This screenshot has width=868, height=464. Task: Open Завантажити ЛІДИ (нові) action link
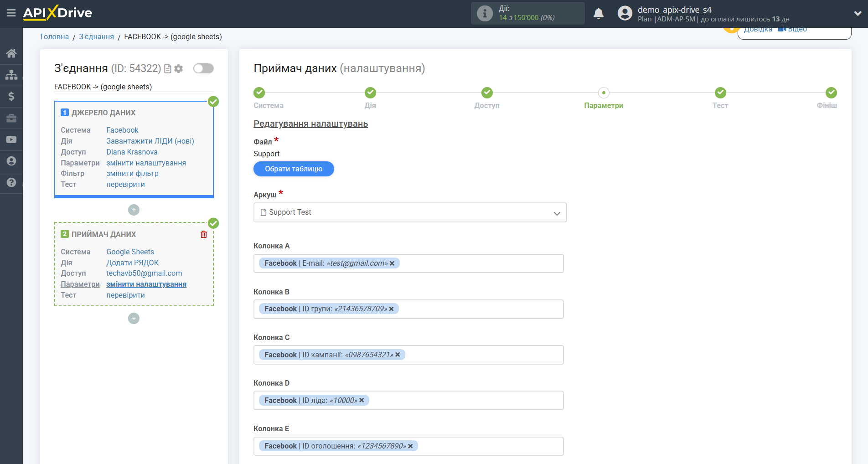coord(150,141)
